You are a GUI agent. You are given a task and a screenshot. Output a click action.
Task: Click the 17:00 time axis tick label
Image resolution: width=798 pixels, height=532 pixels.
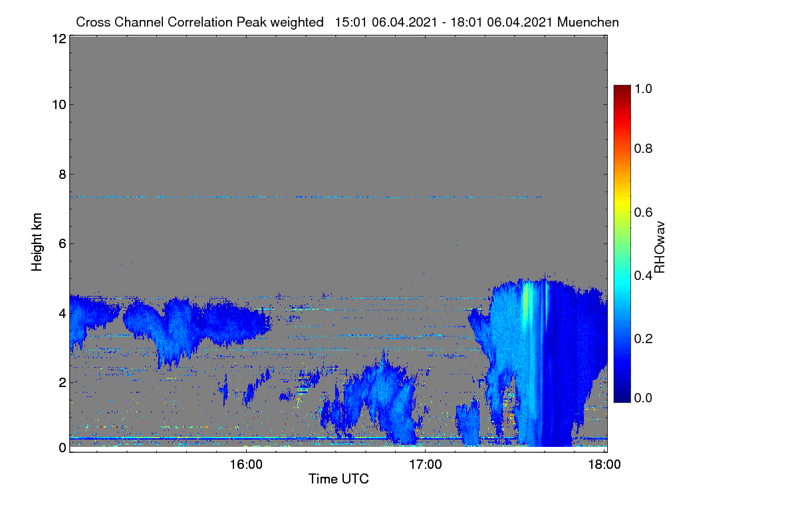[x=425, y=464]
